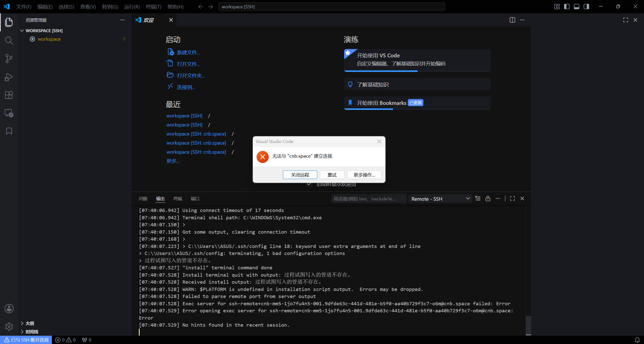Image resolution: width=644 pixels, height=344 pixels.
Task: Toggle the Secondary Side Bar
Action: (586, 7)
